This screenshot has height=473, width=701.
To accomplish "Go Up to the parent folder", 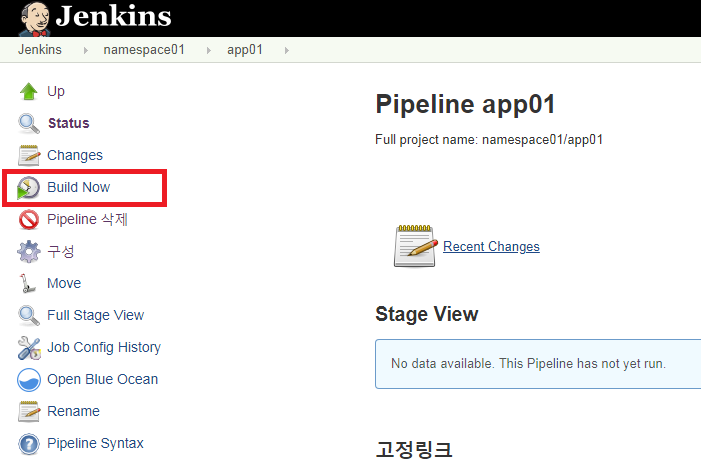I will [x=56, y=91].
